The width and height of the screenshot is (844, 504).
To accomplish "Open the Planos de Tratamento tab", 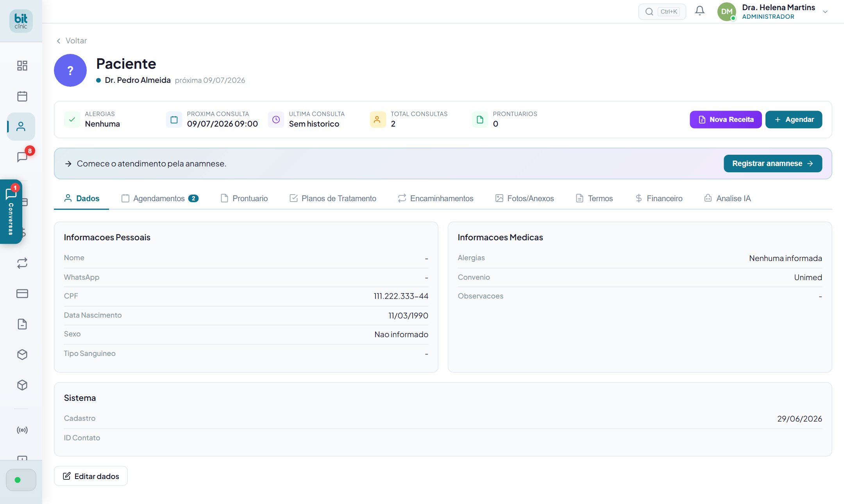I will (x=333, y=198).
